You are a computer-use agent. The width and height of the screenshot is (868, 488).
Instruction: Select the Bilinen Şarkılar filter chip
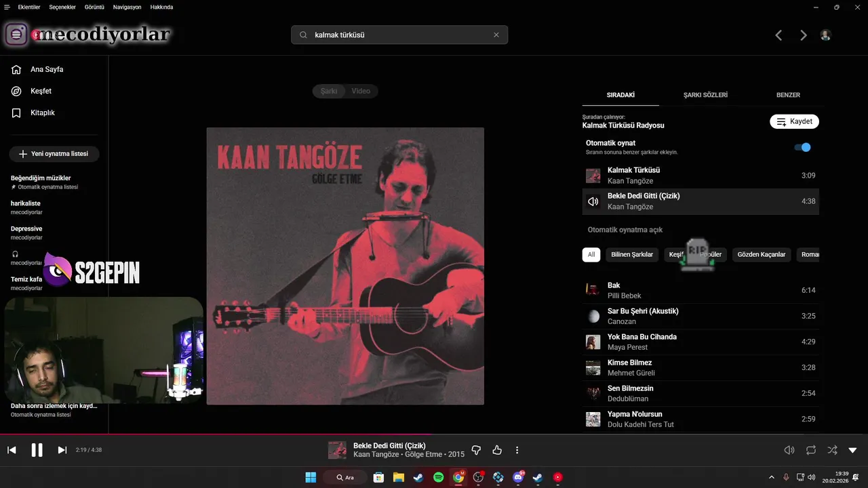click(x=632, y=255)
